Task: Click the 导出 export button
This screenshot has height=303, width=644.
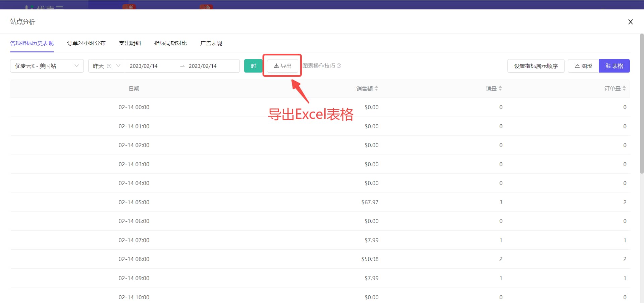Action: (282, 66)
